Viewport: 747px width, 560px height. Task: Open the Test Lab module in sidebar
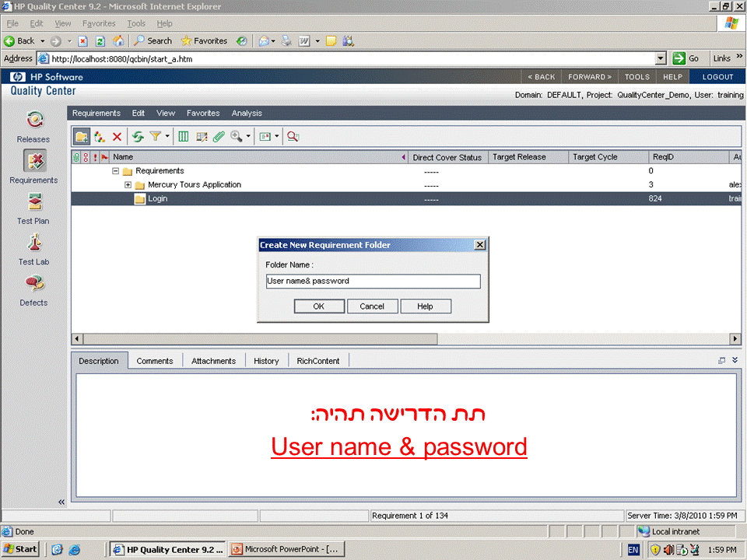[x=33, y=250]
